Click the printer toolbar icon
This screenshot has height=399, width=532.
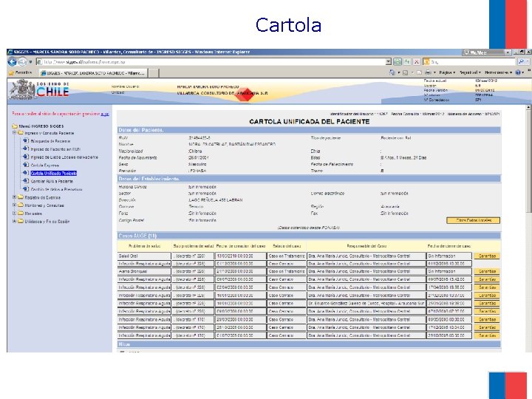[428, 72]
